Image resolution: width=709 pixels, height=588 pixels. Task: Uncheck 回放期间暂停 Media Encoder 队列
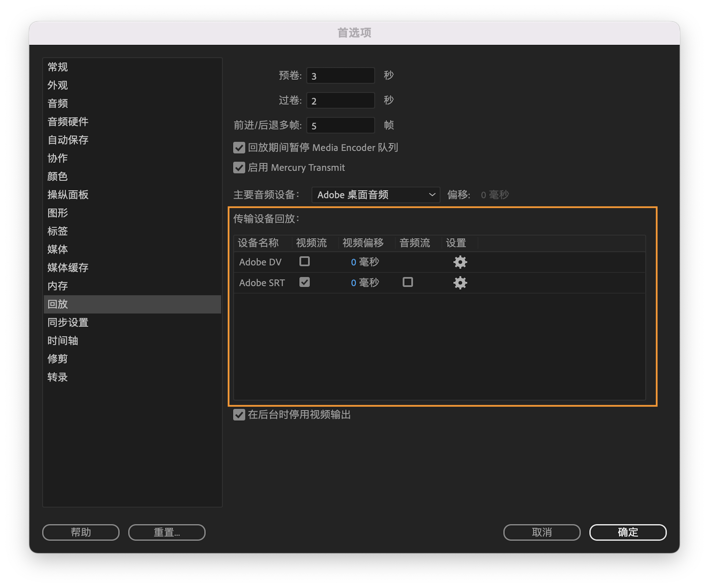[239, 147]
